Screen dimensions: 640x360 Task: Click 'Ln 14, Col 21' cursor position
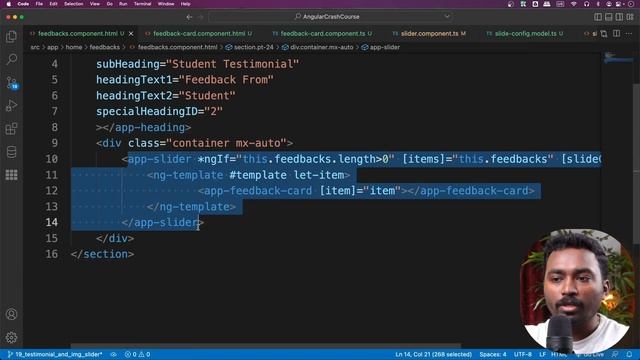433,354
